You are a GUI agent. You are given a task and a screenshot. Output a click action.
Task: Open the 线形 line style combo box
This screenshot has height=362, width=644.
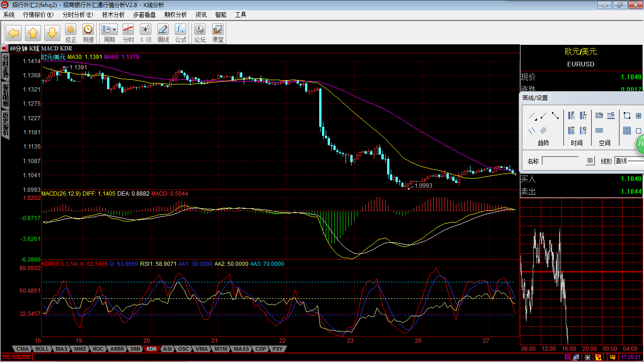(629, 161)
